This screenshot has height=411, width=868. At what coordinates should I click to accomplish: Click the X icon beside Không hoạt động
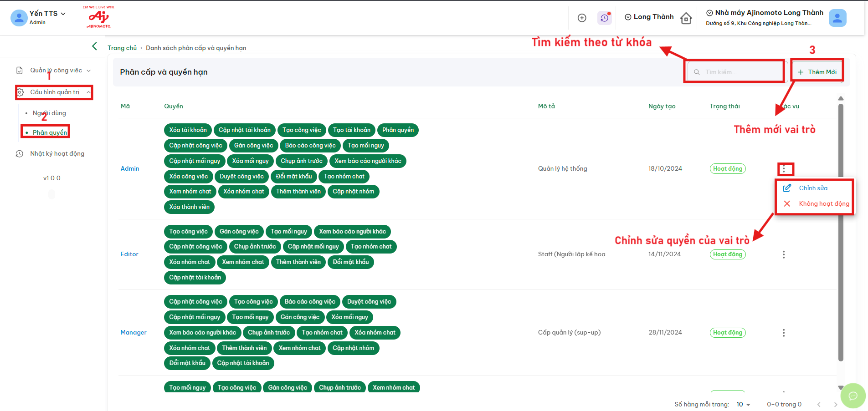click(787, 203)
